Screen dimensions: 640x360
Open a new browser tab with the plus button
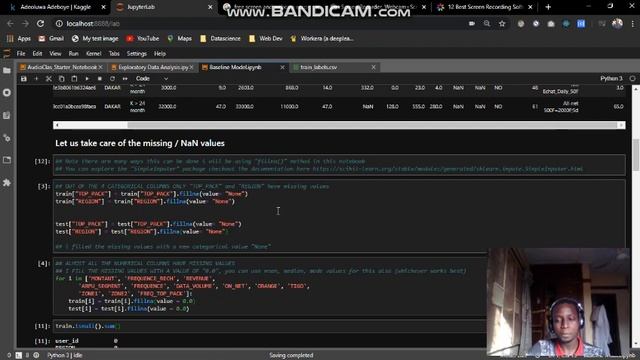[x=548, y=7]
